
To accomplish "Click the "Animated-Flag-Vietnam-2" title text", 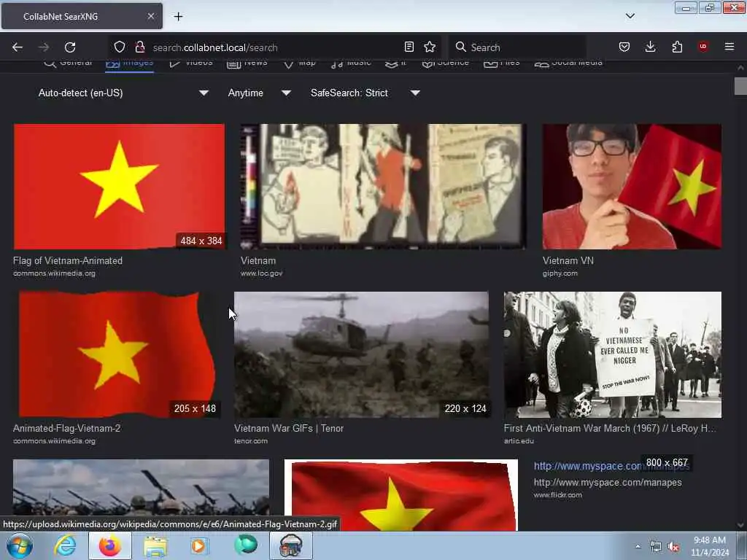I will tap(66, 428).
